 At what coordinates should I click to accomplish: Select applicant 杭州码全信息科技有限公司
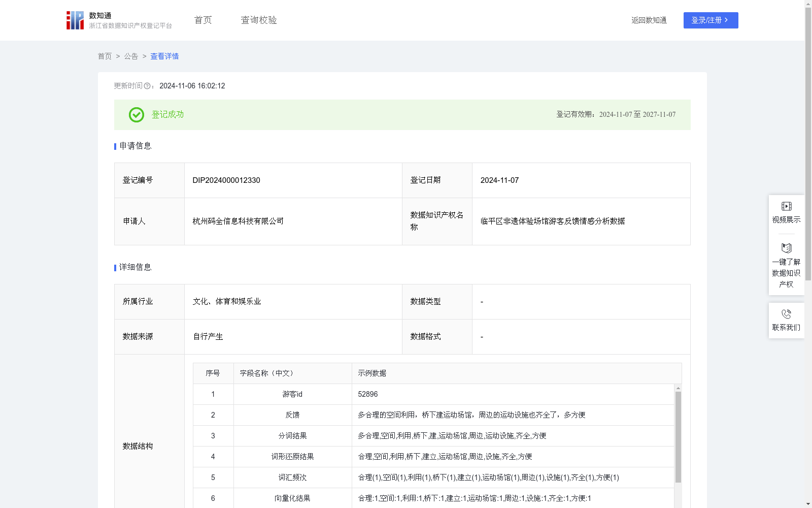(x=238, y=221)
